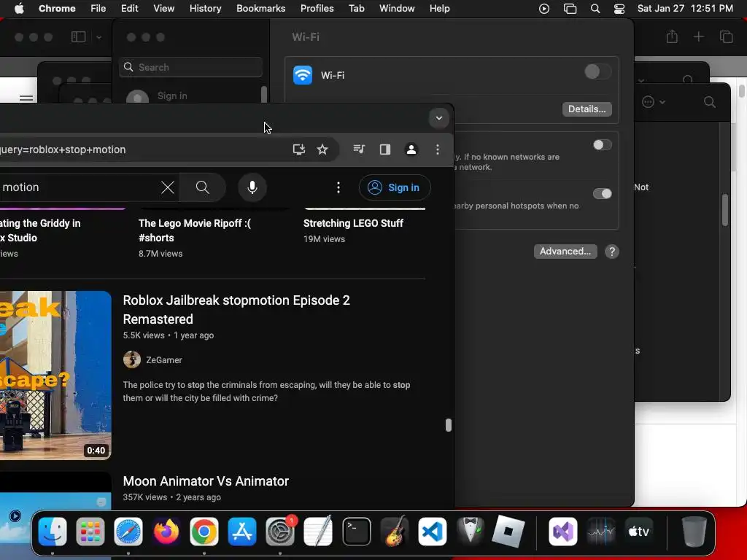Open Visual Studio Code in Dock
Image resolution: width=747 pixels, height=560 pixels.
pos(432,532)
